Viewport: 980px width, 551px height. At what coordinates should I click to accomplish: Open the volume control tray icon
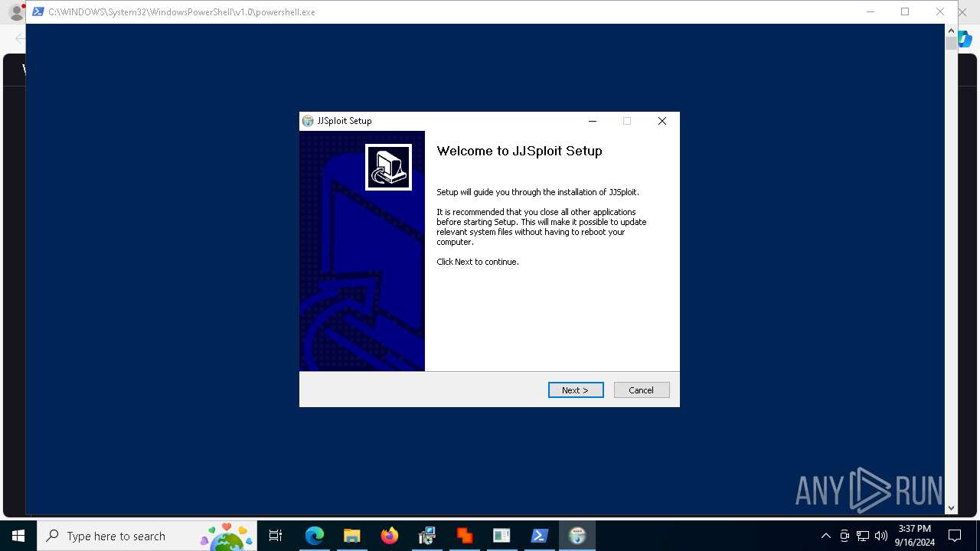881,536
